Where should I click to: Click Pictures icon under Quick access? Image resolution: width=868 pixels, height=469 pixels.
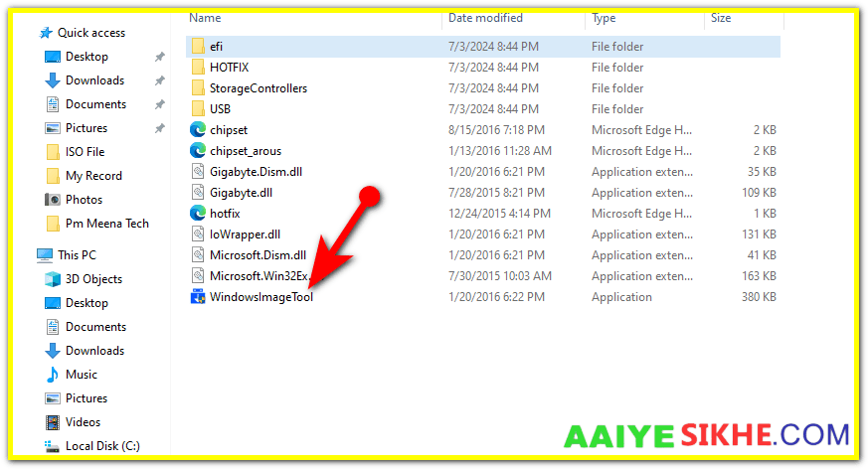coord(53,128)
